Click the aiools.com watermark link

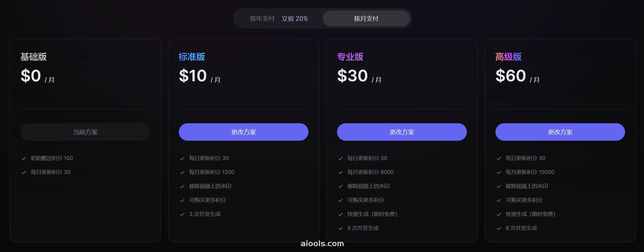click(x=322, y=244)
